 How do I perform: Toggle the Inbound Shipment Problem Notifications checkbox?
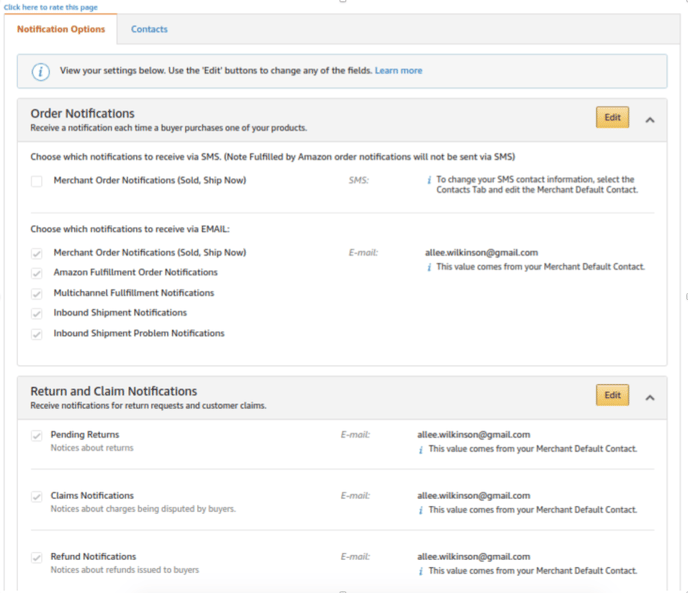coord(37,334)
